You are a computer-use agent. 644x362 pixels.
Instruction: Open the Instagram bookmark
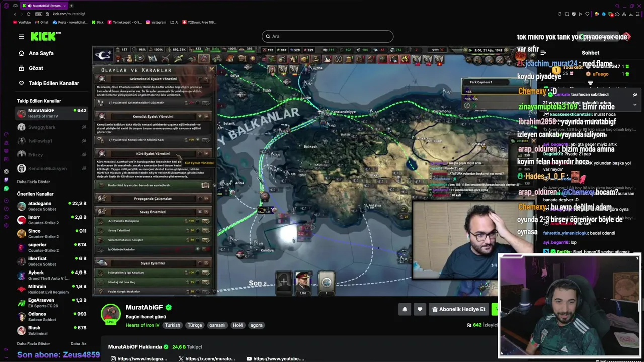pos(156,22)
